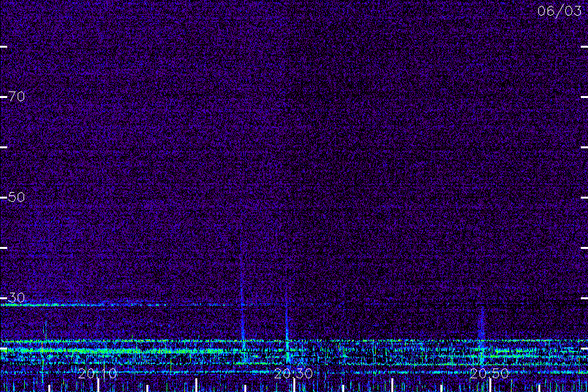Click the 70 frequency axis label
Viewport: 588px width, 392px height.
click(16, 97)
